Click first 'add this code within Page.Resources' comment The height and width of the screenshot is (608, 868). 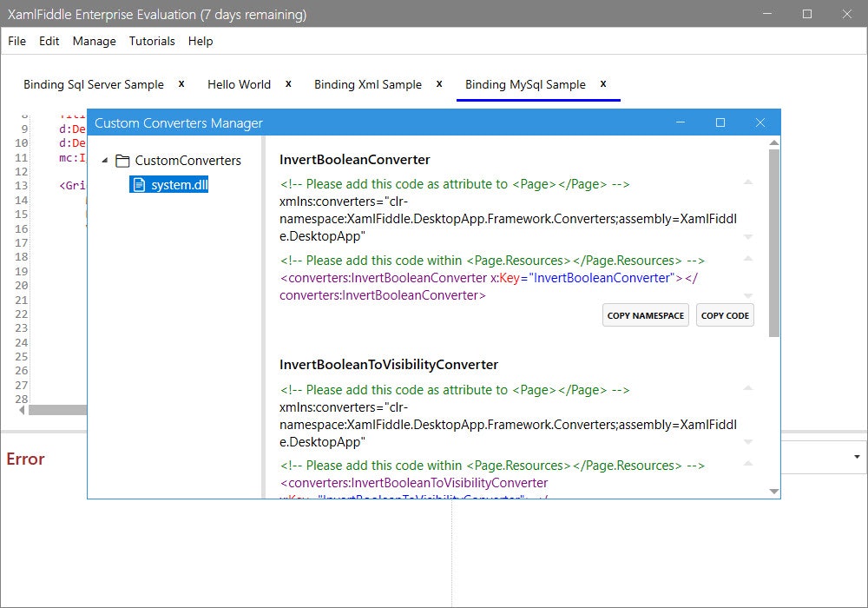(x=492, y=261)
